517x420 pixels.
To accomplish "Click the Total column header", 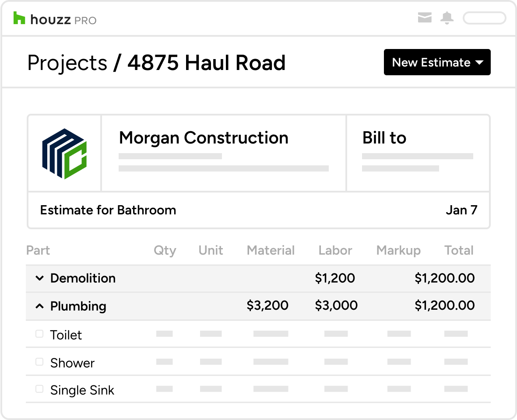I will click(459, 250).
